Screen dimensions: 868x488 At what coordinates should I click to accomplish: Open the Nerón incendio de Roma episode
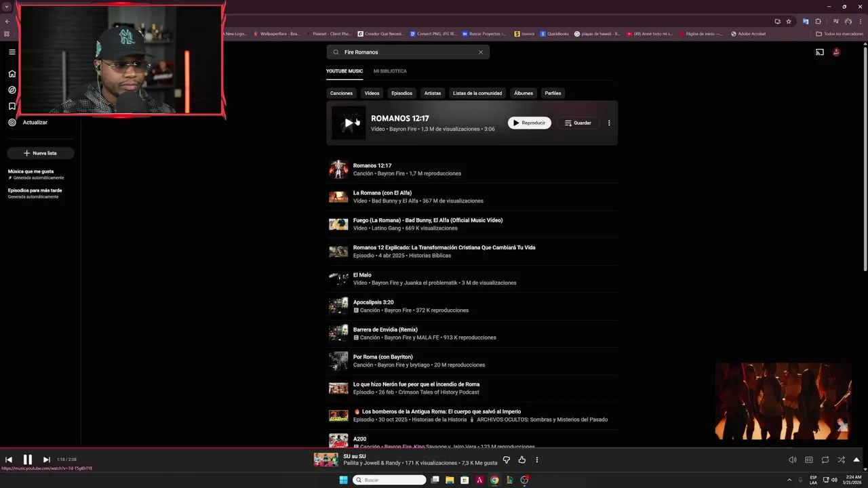[472, 388]
